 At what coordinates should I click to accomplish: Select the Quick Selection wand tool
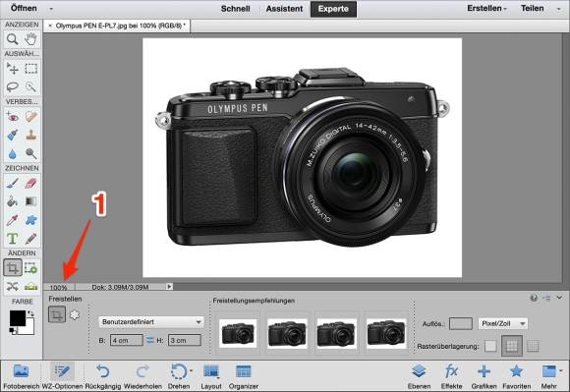click(30, 86)
